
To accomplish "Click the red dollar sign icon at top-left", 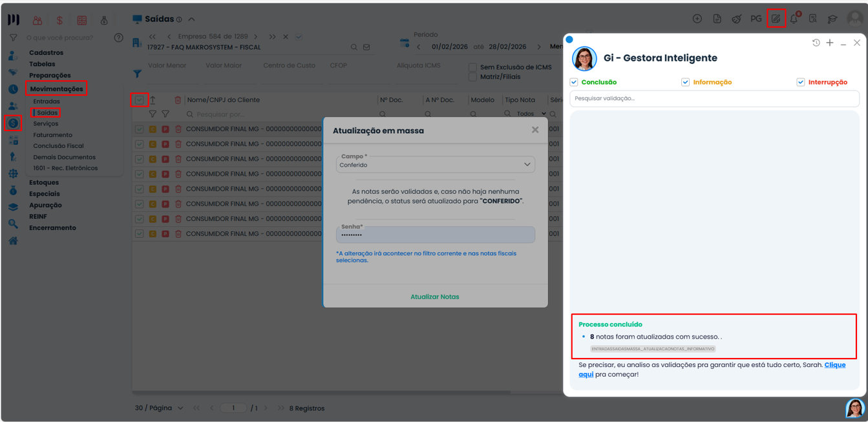I will [x=59, y=20].
